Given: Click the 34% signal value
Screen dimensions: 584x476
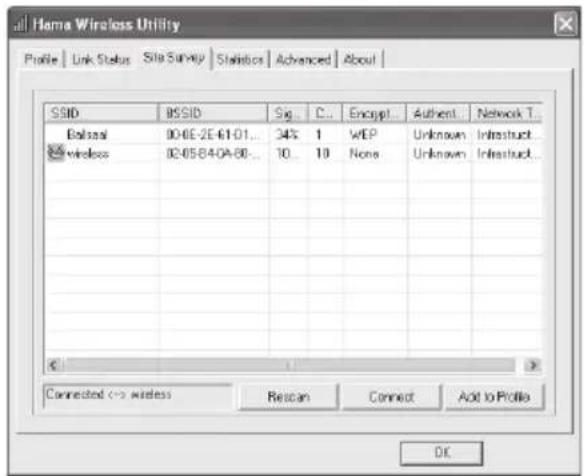Looking at the screenshot, I should [x=286, y=134].
